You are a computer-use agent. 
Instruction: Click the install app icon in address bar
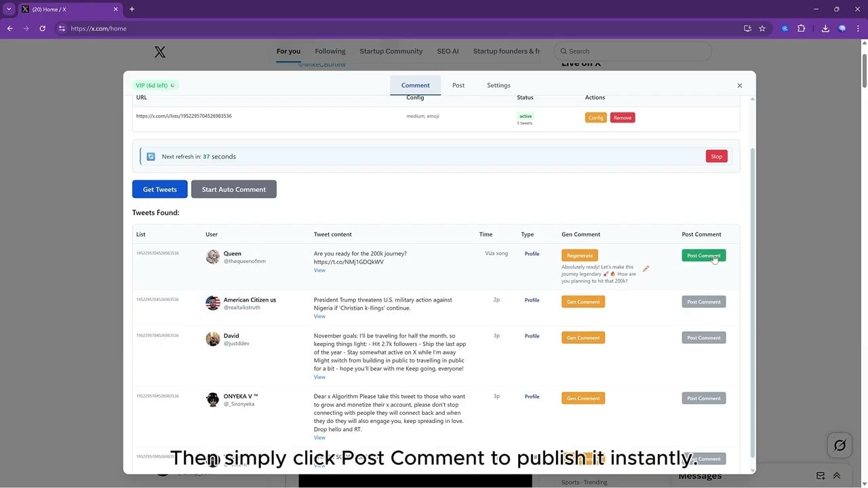(x=747, y=28)
